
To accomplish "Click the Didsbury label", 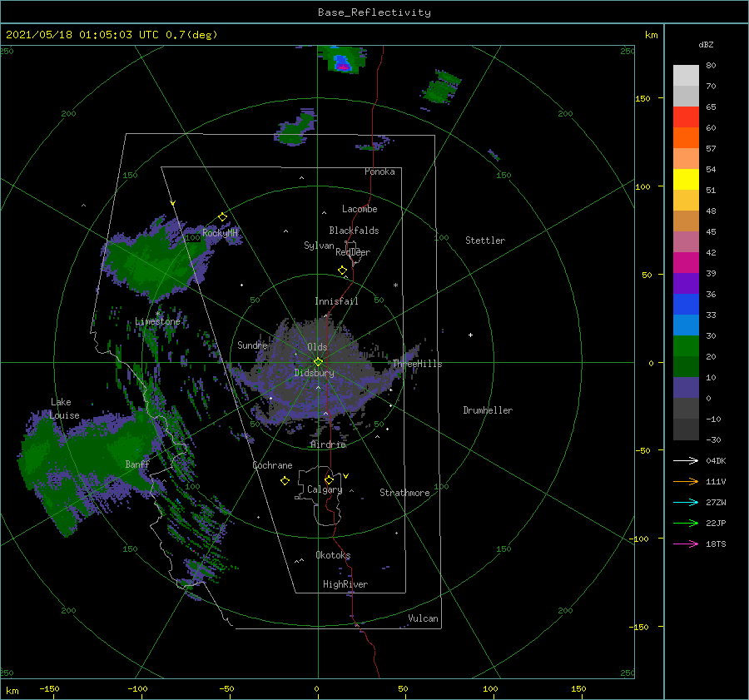I will point(315,373).
